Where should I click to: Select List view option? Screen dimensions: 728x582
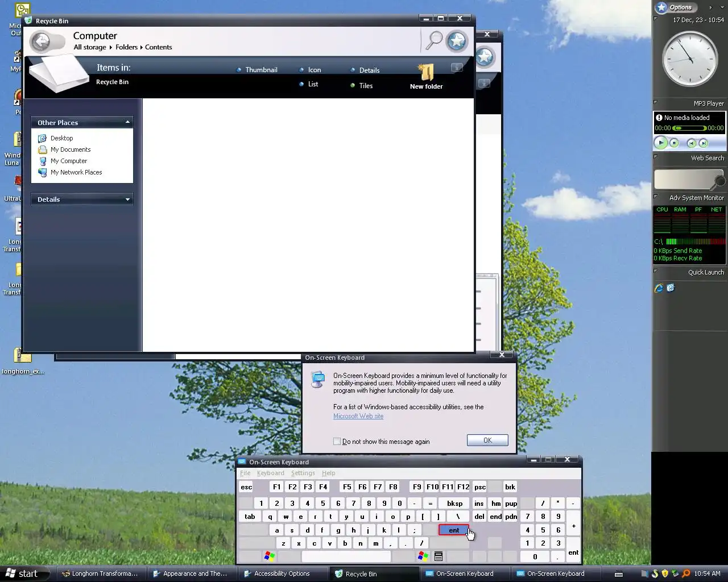click(309, 84)
